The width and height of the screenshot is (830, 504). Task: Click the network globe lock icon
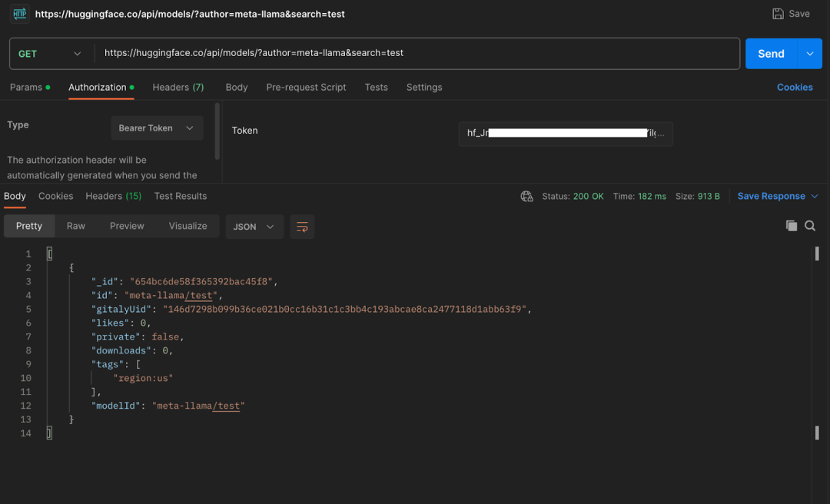click(x=526, y=197)
